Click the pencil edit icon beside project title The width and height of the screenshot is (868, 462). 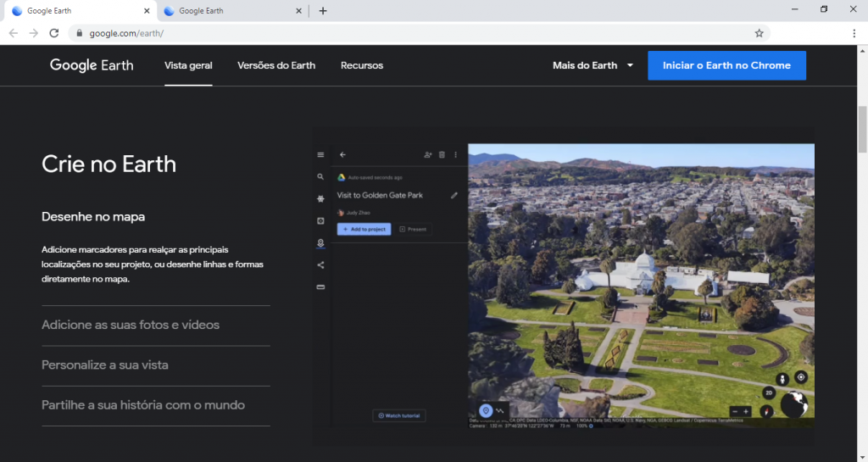[454, 195]
